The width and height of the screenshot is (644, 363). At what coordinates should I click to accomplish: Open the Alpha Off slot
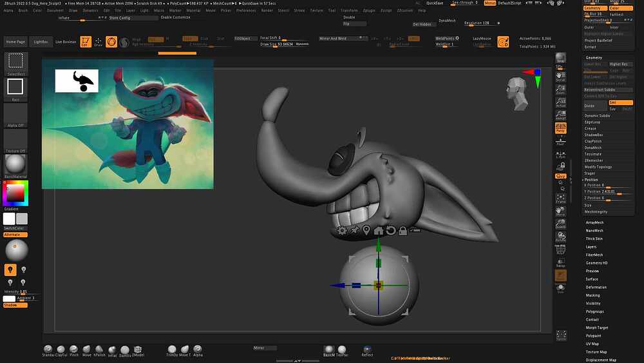pos(15,115)
